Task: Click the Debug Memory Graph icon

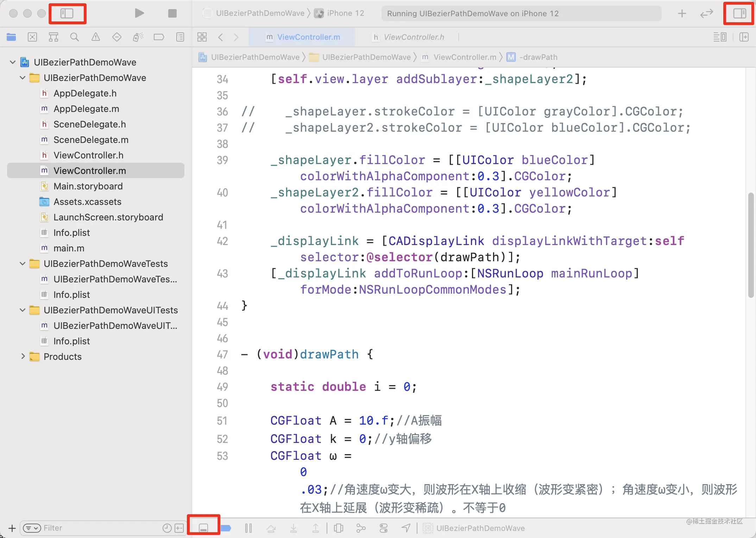Action: [361, 528]
